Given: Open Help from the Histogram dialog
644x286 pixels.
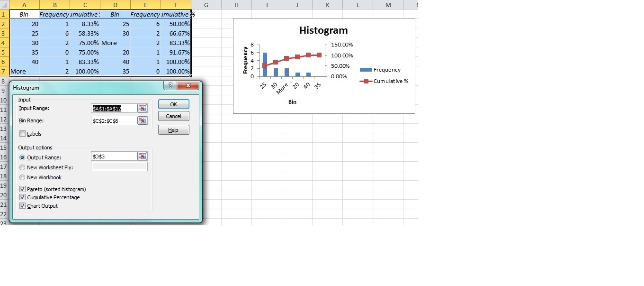Looking at the screenshot, I should pyautogui.click(x=173, y=130).
